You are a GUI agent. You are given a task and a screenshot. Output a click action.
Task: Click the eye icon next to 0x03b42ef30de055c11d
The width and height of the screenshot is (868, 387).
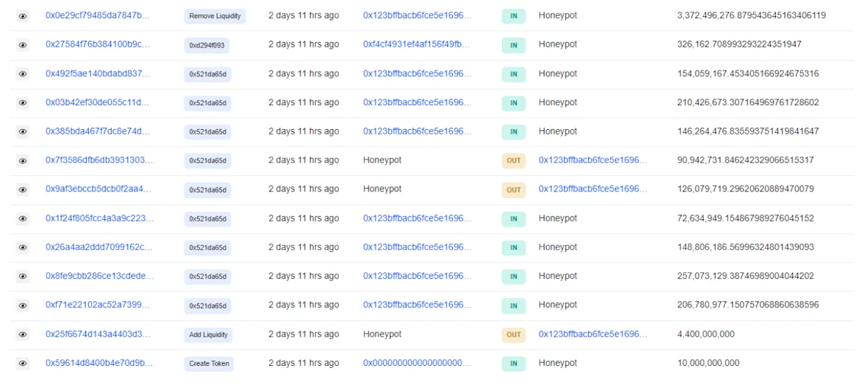[22, 103]
